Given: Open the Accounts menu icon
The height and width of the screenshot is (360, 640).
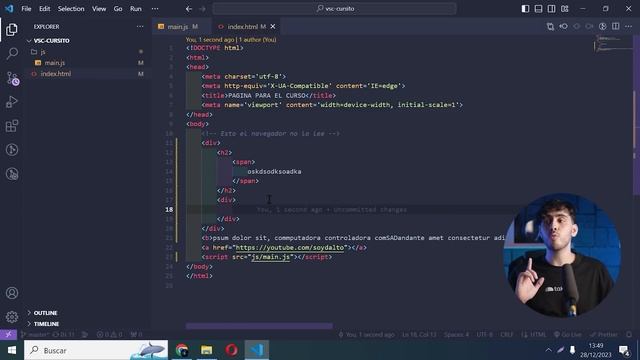Looking at the screenshot, I should [12, 293].
